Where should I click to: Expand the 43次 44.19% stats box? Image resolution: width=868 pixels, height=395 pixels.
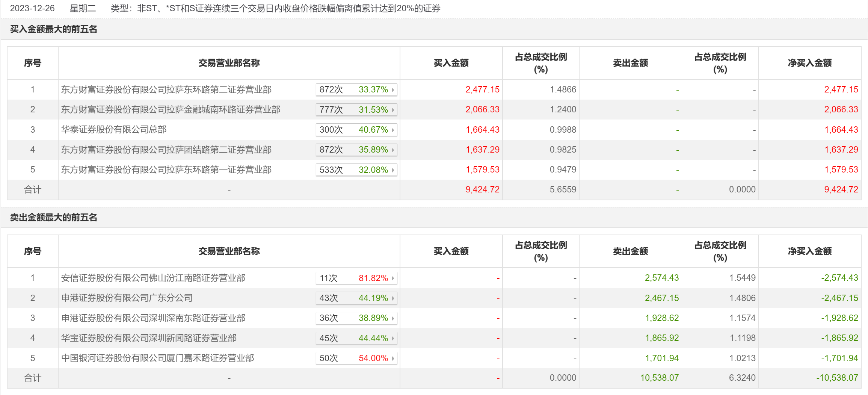(356, 298)
